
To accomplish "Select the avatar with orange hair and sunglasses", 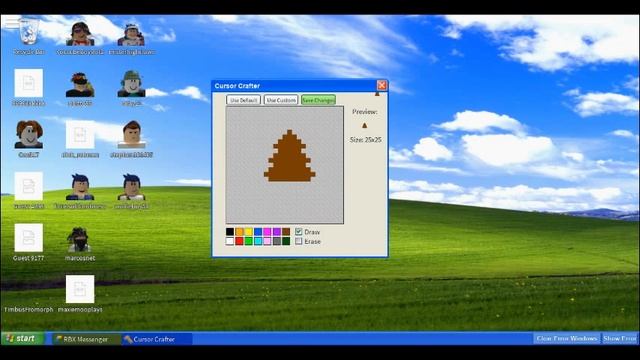I will pos(80,84).
